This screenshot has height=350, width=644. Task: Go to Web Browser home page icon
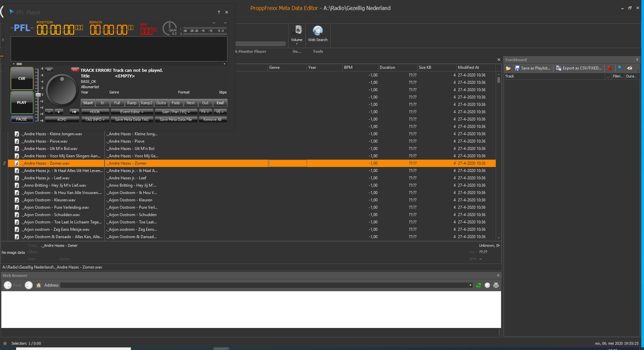tap(39, 285)
